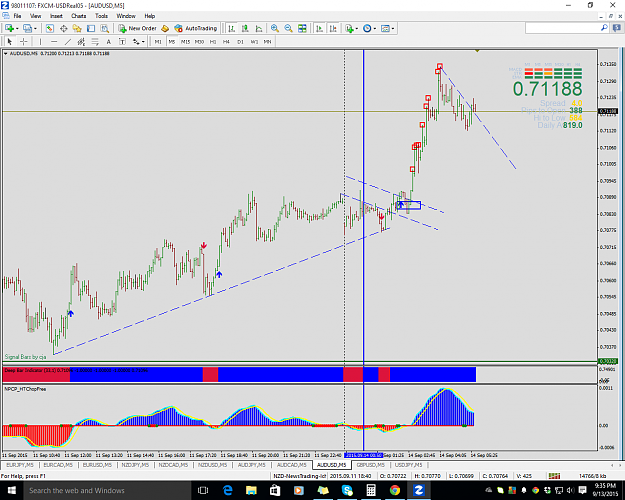
Task: Switch timeframe to M1
Action: [x=158, y=41]
